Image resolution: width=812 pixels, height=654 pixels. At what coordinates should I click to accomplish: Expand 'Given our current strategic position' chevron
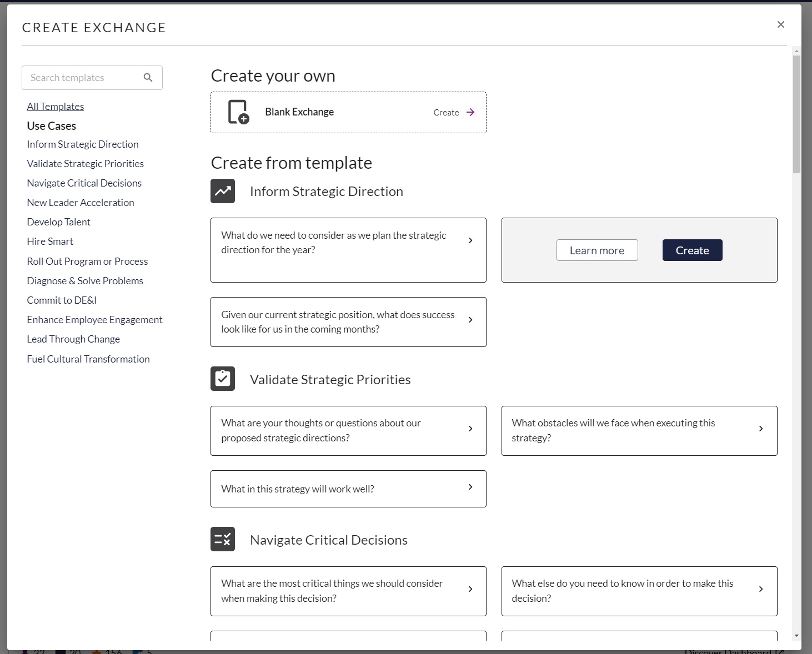click(470, 320)
